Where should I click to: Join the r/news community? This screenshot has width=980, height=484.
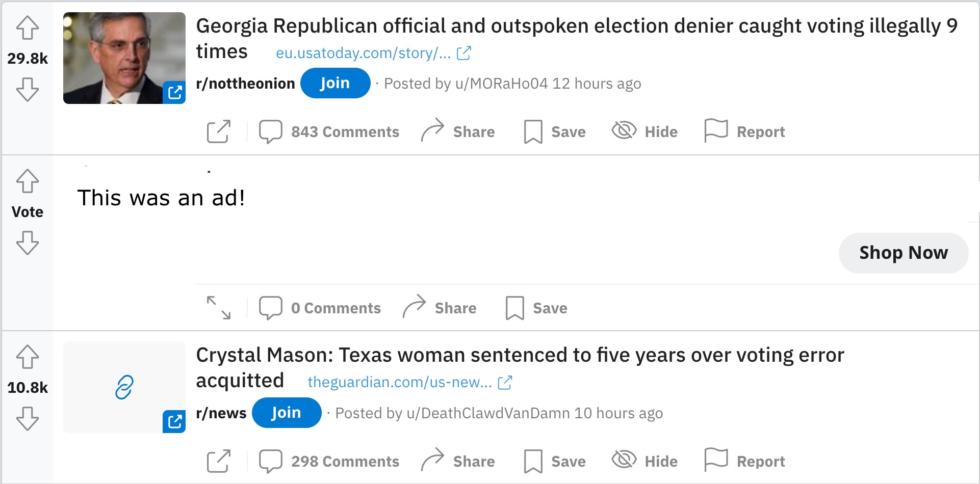tap(287, 413)
